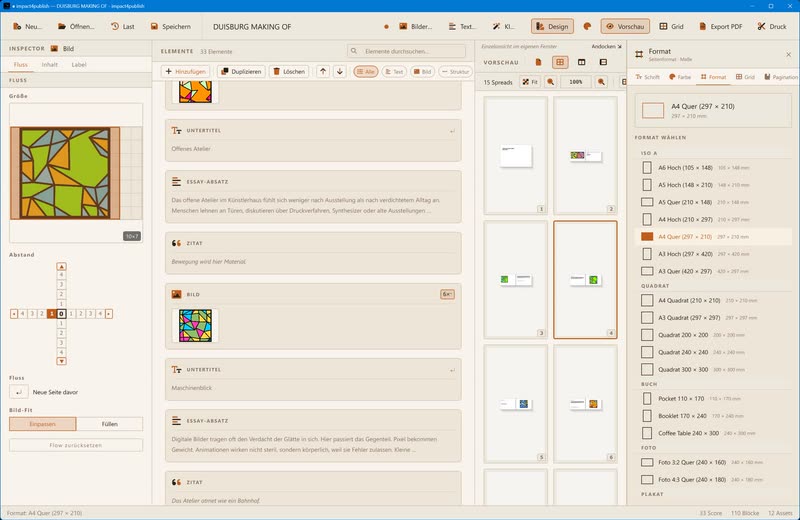Screen dimensions: 800x520
Task: Open the Text import tool in toolbar
Action: click(462, 27)
